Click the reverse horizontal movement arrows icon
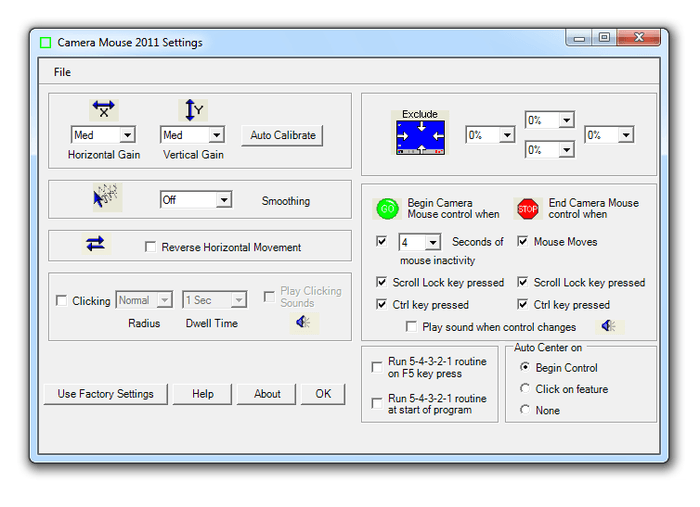700x507 pixels. [x=96, y=244]
